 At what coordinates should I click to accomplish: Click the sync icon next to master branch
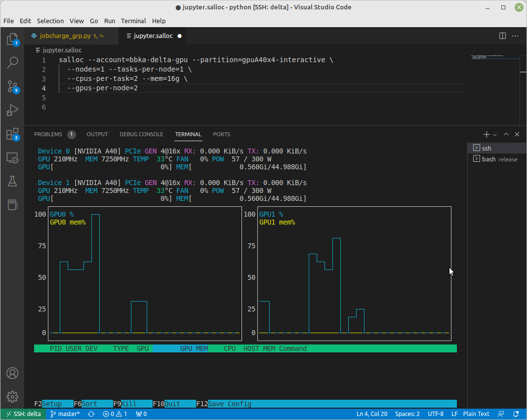(90, 414)
